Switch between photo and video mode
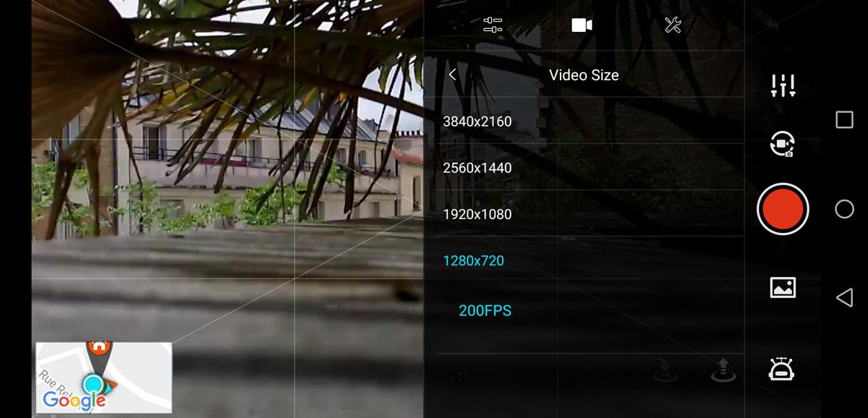The height and width of the screenshot is (418, 868). pos(783,144)
